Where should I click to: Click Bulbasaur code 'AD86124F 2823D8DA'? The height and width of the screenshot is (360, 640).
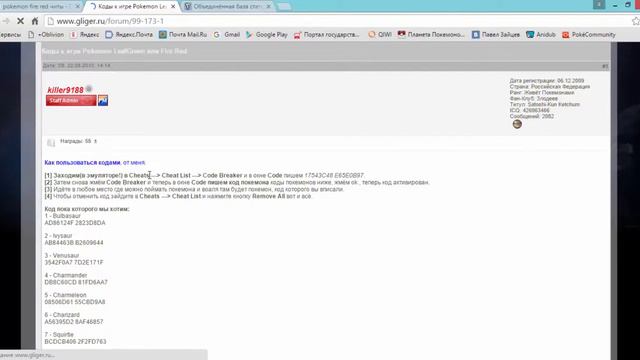pos(75,223)
